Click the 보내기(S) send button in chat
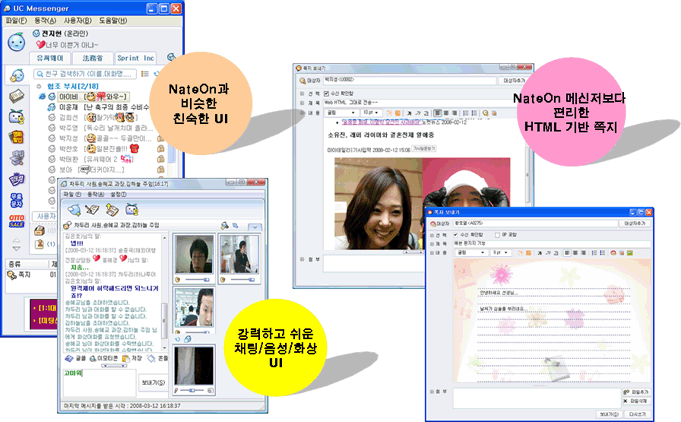This screenshot has width=681, height=422. 154,381
